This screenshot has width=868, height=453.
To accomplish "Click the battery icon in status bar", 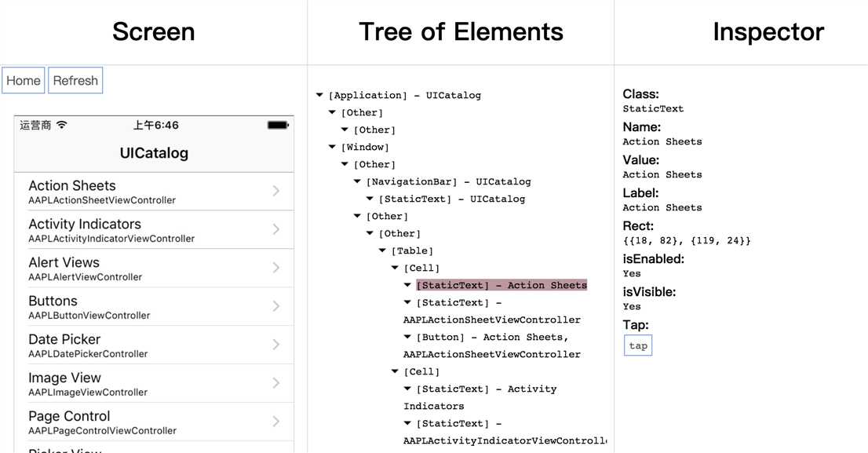I will click(x=278, y=125).
